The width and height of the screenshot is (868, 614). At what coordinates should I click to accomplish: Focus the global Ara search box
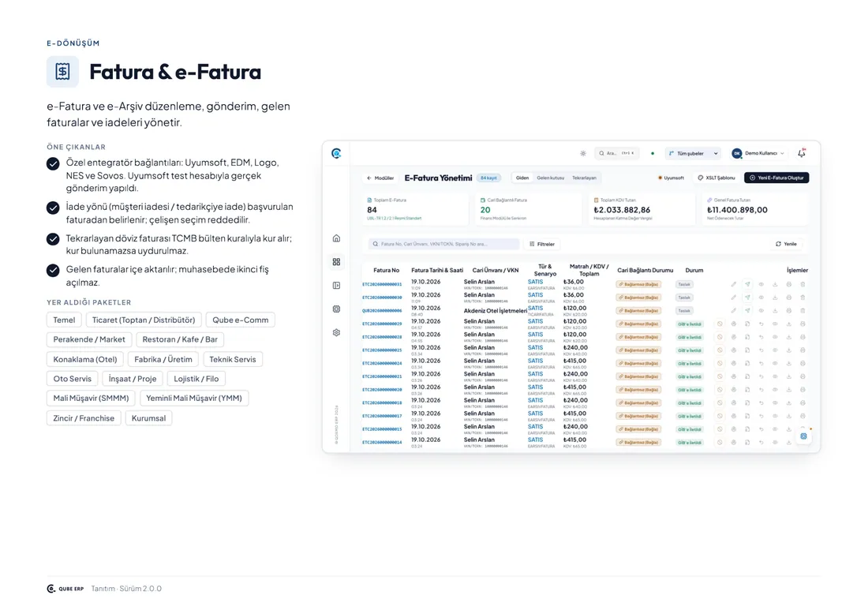pos(617,153)
